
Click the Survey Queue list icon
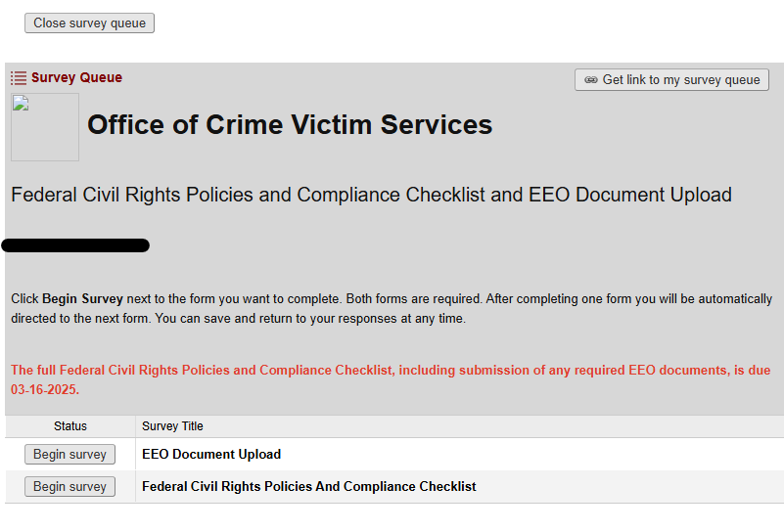(19, 78)
